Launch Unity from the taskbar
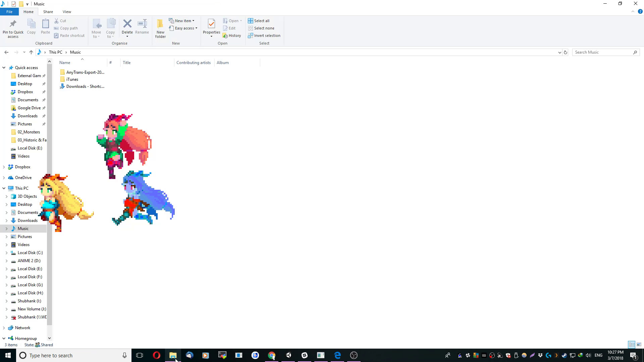 tap(289, 355)
